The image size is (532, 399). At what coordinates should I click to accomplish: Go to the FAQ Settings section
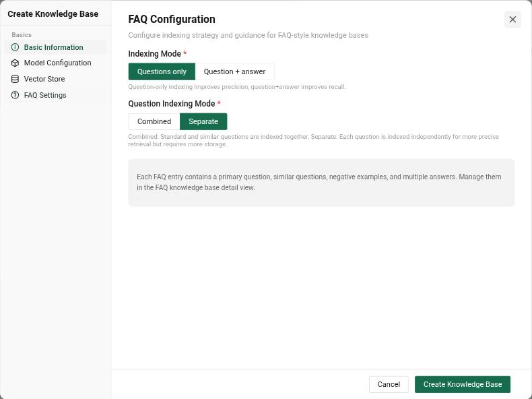(x=56, y=95)
